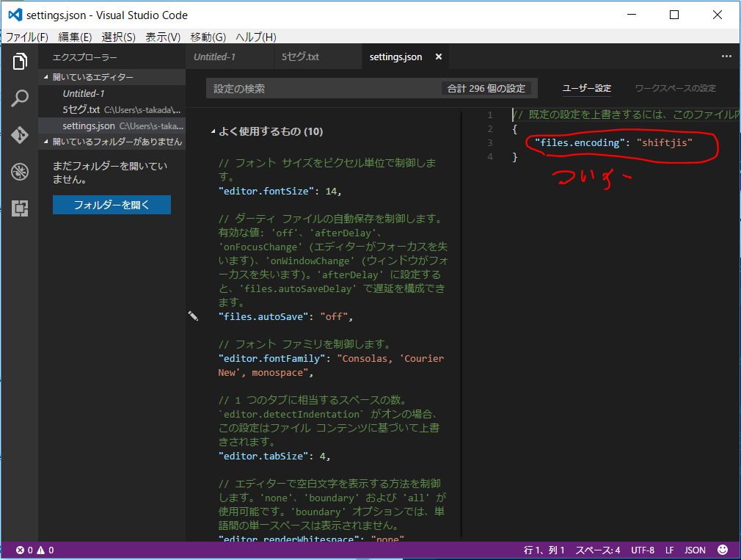Image resolution: width=741 pixels, height=560 pixels.
Task: Click the VS Code logo in title bar
Action: [15, 15]
